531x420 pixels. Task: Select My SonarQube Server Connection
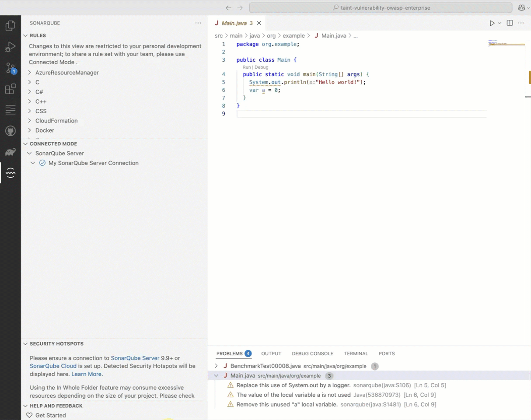pyautogui.click(x=93, y=163)
